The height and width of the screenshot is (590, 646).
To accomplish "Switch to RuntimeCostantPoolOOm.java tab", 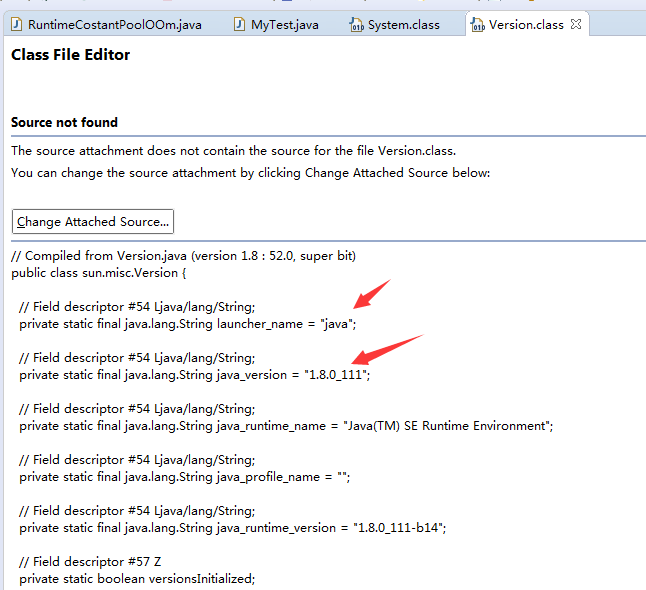I will (106, 25).
